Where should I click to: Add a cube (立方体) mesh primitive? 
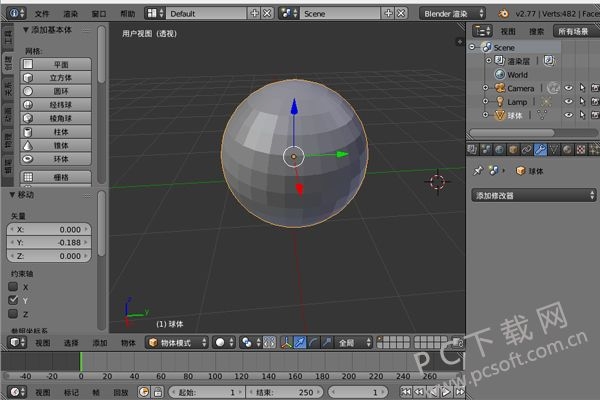point(58,77)
